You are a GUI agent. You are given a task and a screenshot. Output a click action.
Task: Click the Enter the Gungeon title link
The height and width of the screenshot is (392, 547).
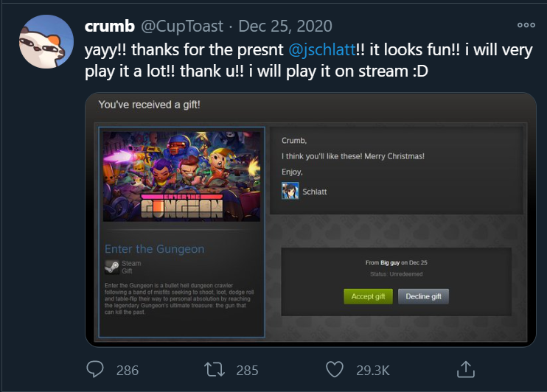coord(155,249)
